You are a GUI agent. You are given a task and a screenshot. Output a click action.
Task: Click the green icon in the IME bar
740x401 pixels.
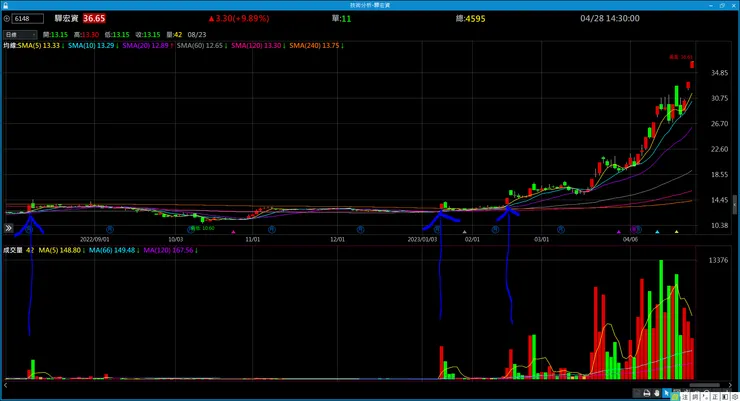point(675,397)
